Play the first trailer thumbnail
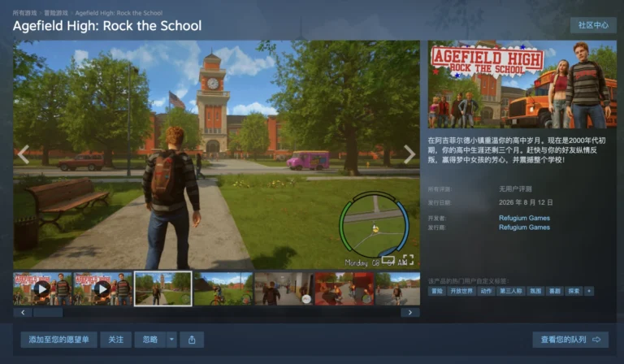 pos(42,288)
